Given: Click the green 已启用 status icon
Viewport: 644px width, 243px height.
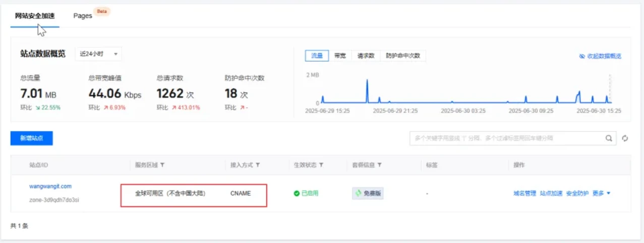Looking at the screenshot, I should coord(297,193).
